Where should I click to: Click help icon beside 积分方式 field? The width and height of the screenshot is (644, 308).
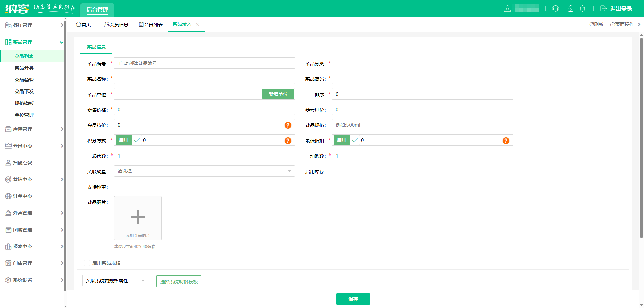(288, 141)
